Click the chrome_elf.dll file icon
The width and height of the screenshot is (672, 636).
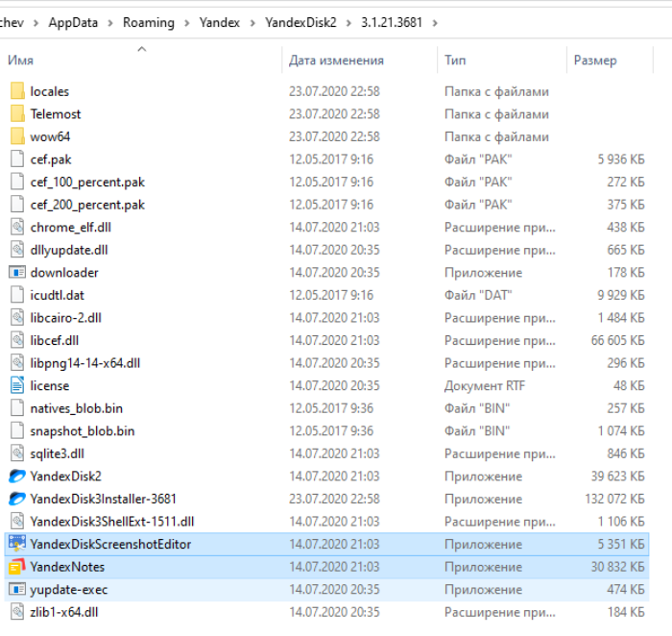(17, 228)
